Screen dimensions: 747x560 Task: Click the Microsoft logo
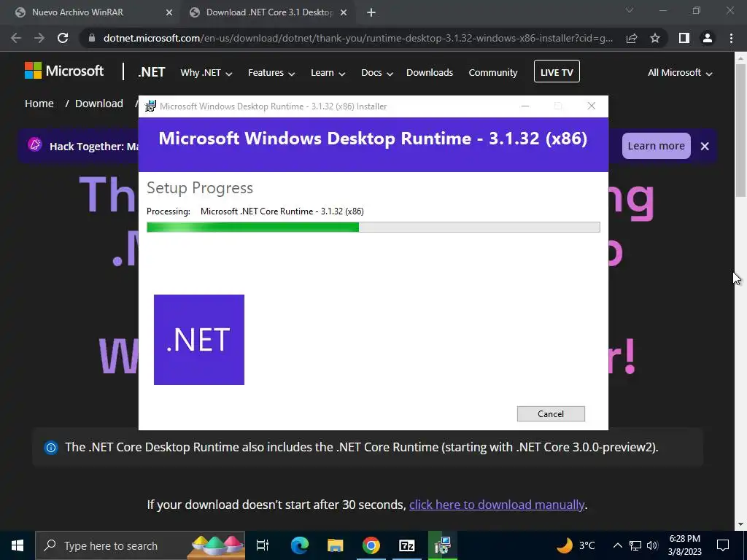64,71
